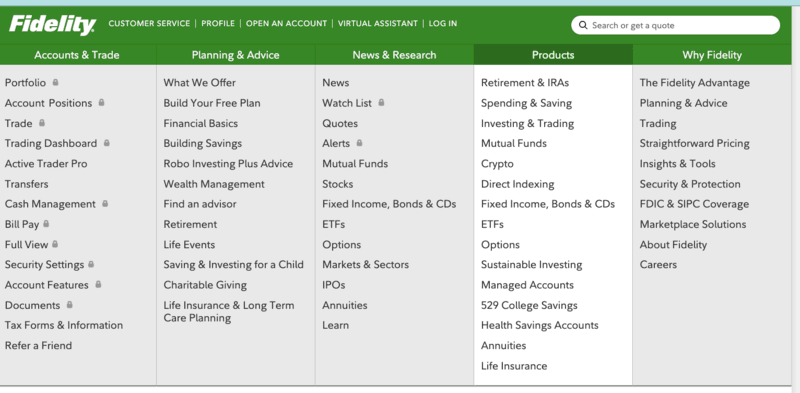
Task: Open the Profile link
Action: pos(218,23)
